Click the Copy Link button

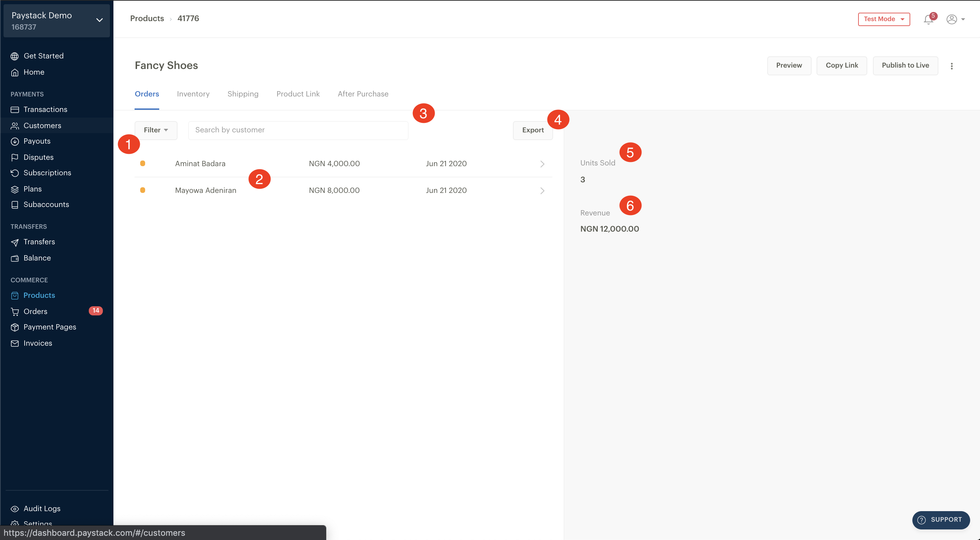click(842, 65)
